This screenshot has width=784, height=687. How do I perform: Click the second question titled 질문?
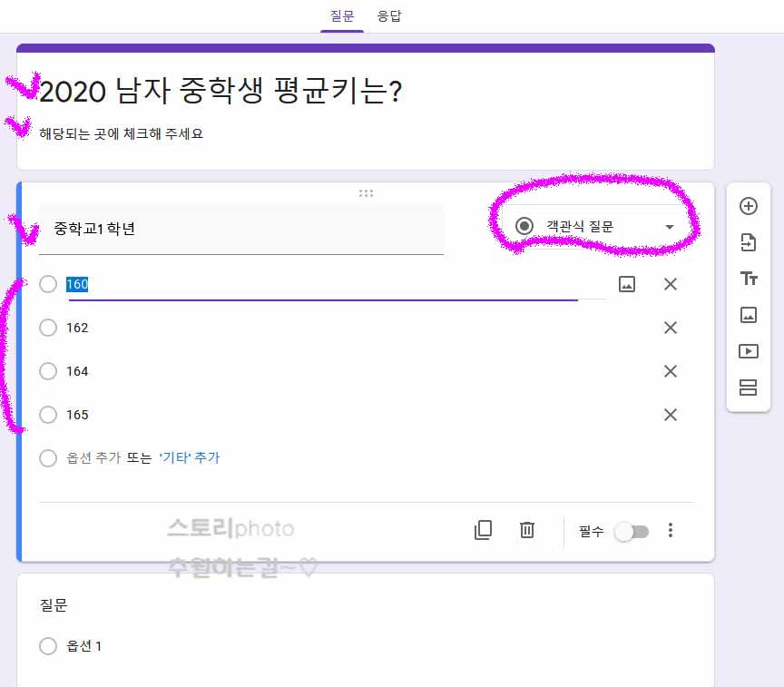tap(54, 605)
